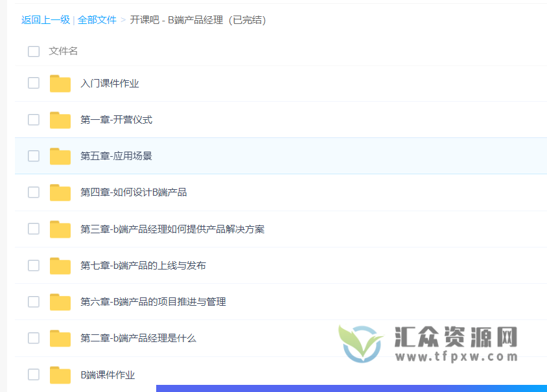Viewport: 547px width, 392px height.
Task: Open the B端课件作业 folder icon
Action: point(60,375)
